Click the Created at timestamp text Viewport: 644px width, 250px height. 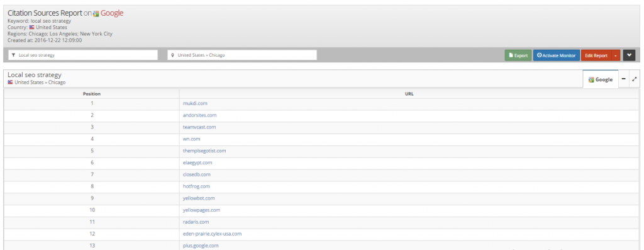click(45, 40)
